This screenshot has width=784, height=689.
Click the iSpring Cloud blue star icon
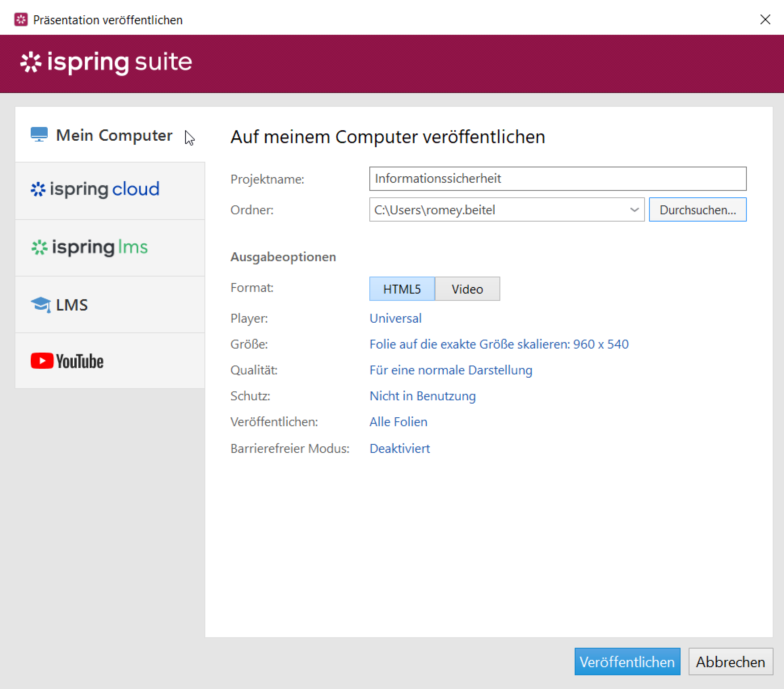(x=38, y=189)
